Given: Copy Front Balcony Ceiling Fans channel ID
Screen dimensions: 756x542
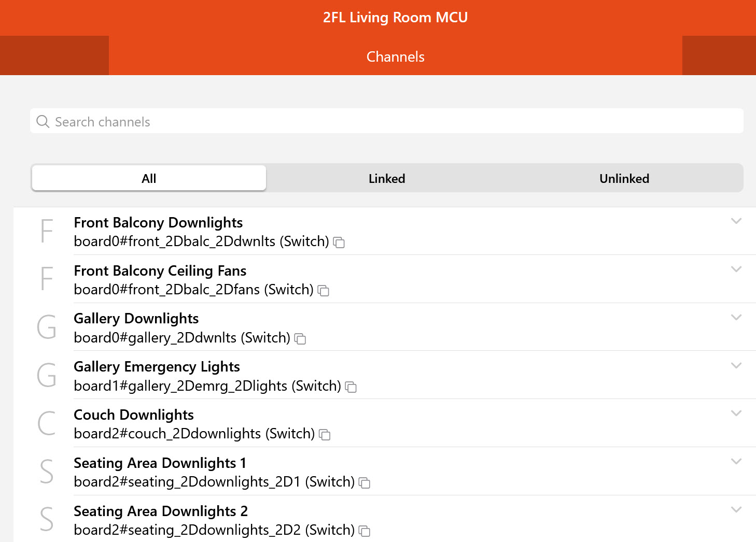Looking at the screenshot, I should click(324, 291).
